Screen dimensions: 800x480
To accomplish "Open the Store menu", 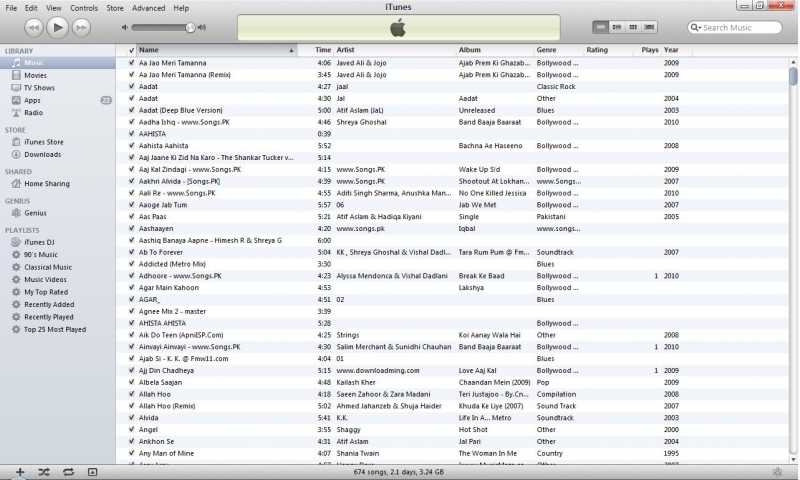I will (115, 8).
